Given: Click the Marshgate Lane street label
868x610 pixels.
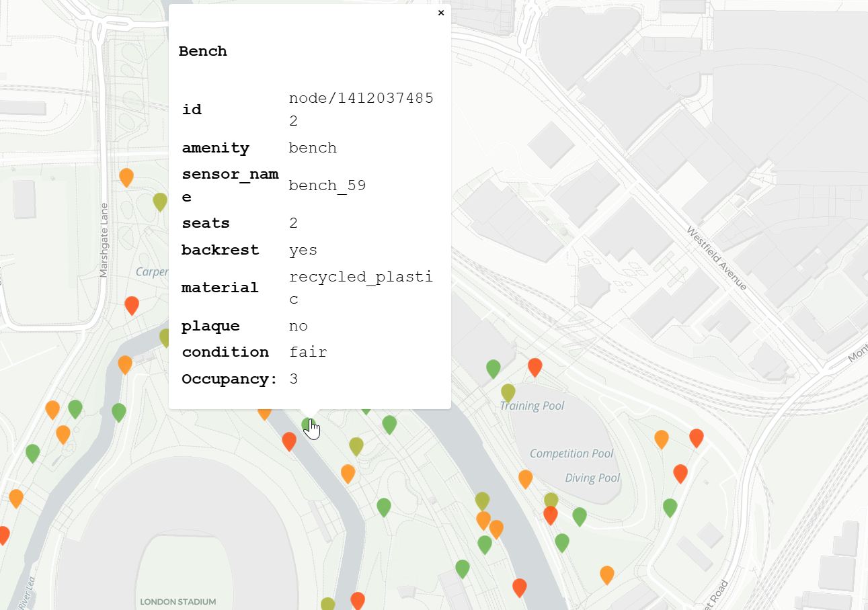Looking at the screenshot, I should pos(104,240).
